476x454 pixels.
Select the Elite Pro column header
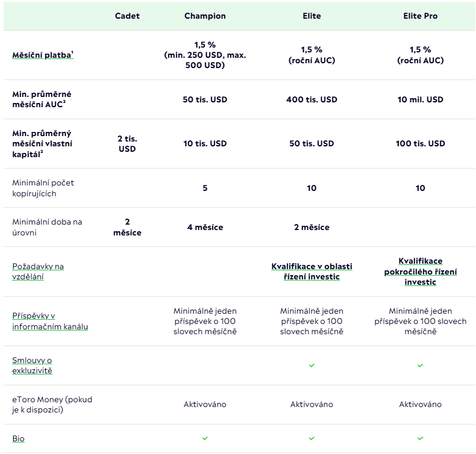(x=420, y=16)
